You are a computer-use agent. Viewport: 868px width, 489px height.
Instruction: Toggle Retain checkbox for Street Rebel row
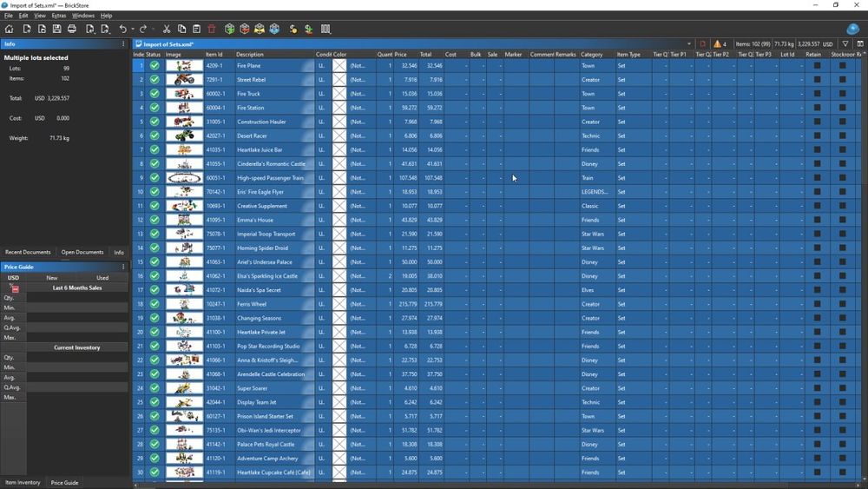click(817, 79)
